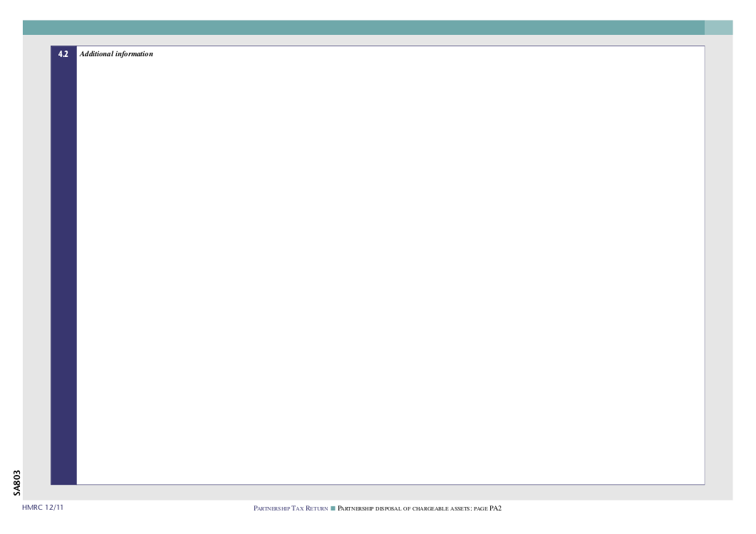Click the 'HMRC 12/11' footer text
The image size is (756, 534).
(43, 508)
